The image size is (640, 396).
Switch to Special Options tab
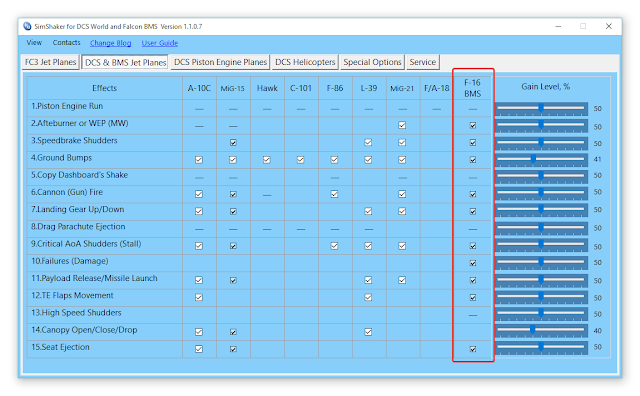point(372,62)
